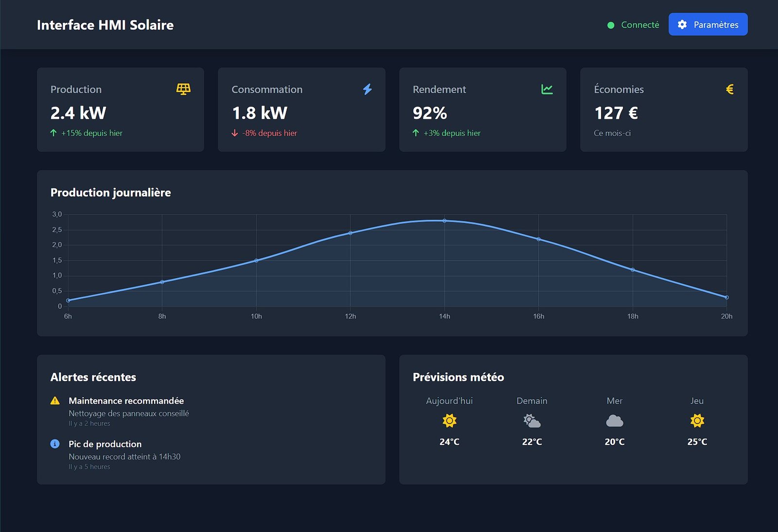
Task: Click the euro icon on the Économies card
Action: pyautogui.click(x=729, y=89)
